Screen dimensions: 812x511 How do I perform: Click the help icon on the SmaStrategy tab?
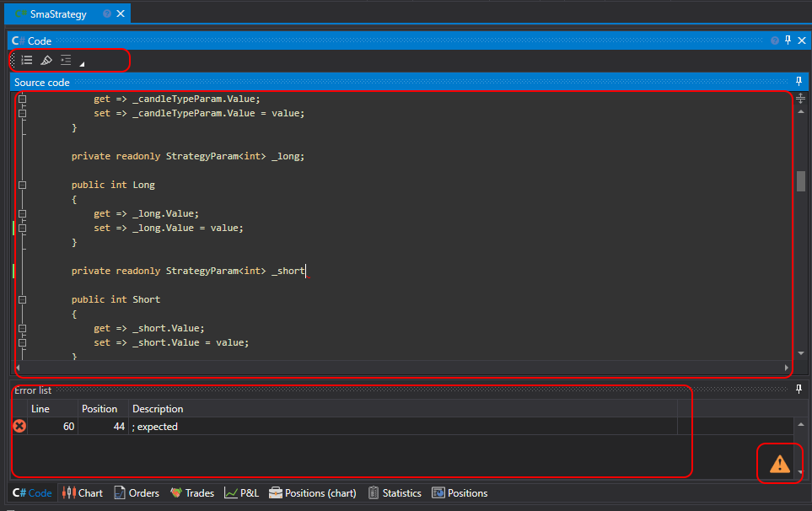[107, 14]
